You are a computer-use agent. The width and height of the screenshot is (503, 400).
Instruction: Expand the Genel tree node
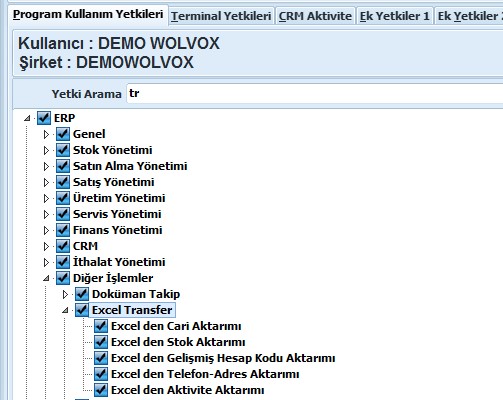(x=46, y=134)
